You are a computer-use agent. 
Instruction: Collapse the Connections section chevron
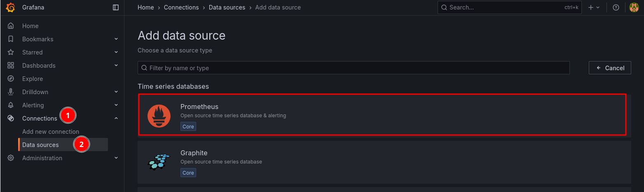(116, 119)
